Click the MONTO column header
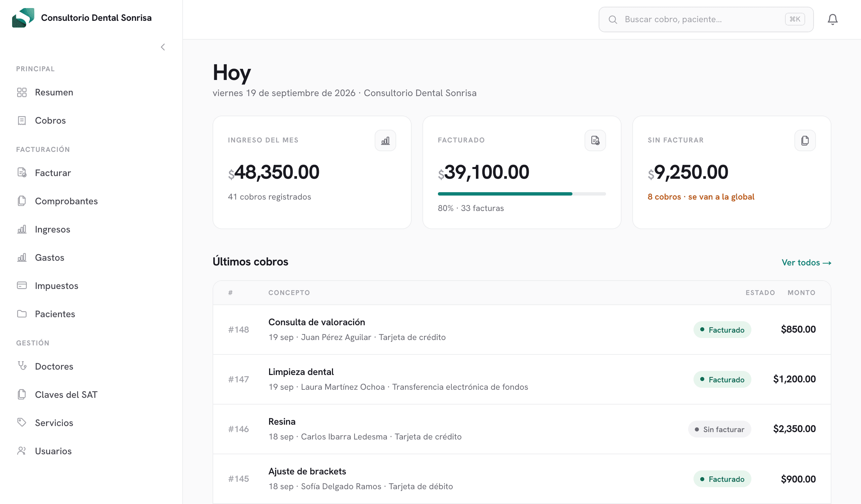Screen dimensions: 861x504 (x=801, y=292)
